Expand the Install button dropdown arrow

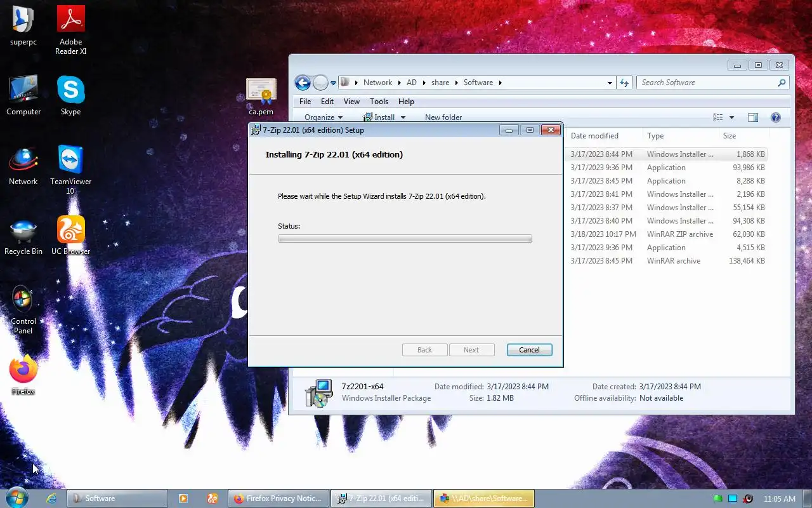coord(403,117)
